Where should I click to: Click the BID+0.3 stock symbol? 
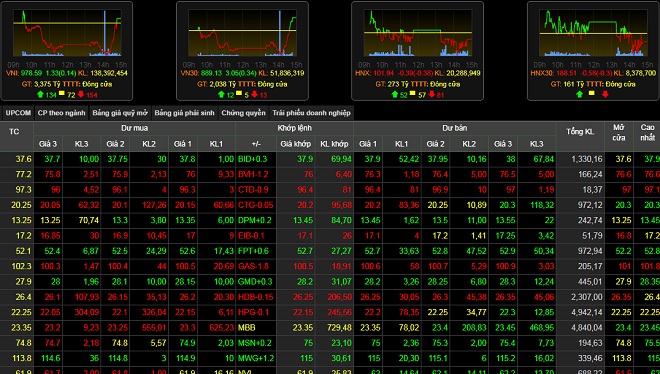coord(253,159)
